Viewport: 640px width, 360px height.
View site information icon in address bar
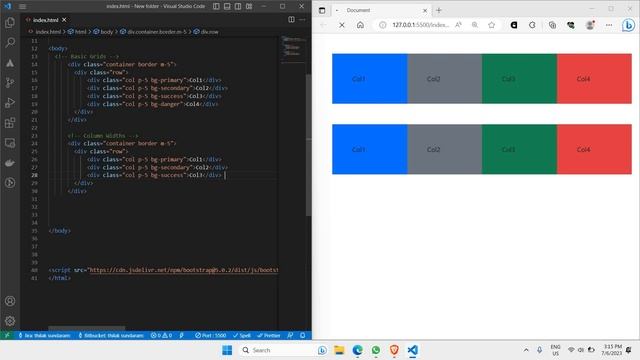382,25
